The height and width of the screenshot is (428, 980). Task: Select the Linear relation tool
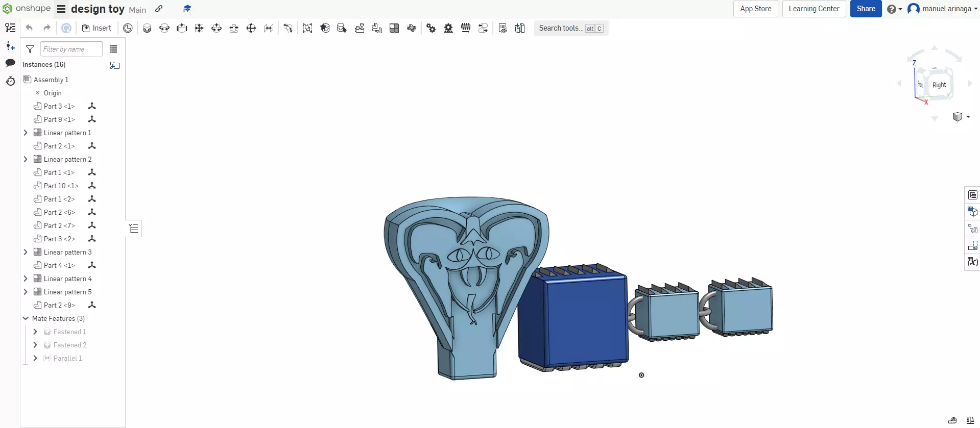[483, 28]
